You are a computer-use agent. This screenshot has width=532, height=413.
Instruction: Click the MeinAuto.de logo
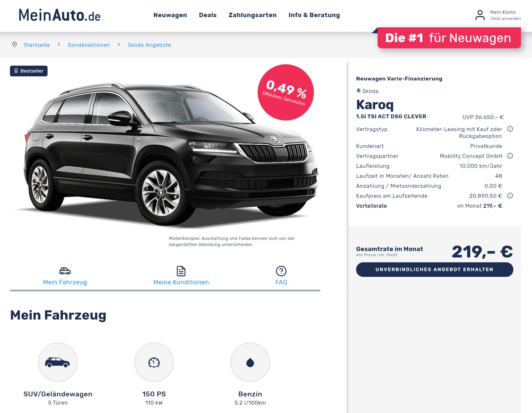[59, 15]
